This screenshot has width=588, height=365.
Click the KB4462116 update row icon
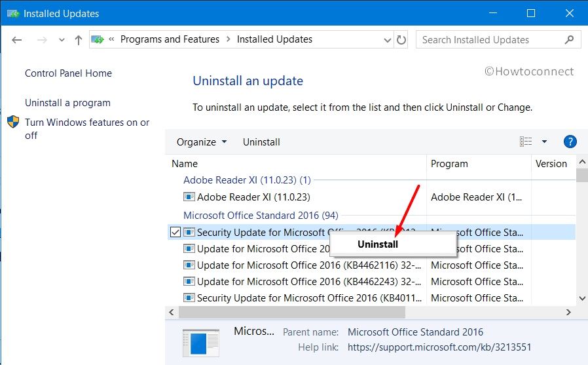[189, 265]
